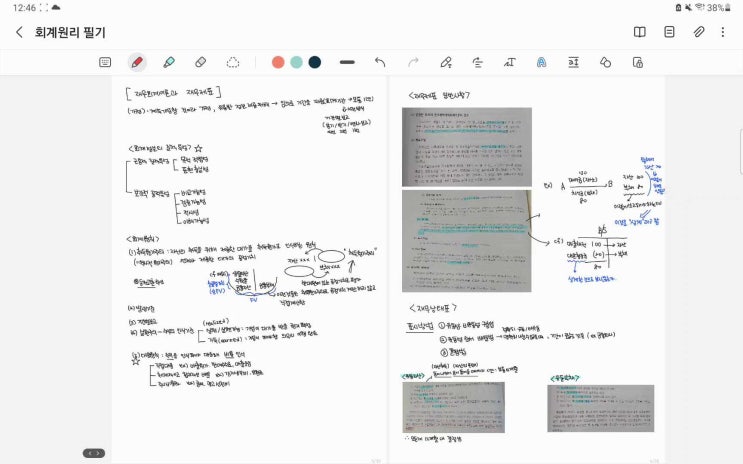The image size is (743, 464).
Task: Redo the last undone stroke
Action: (x=413, y=62)
